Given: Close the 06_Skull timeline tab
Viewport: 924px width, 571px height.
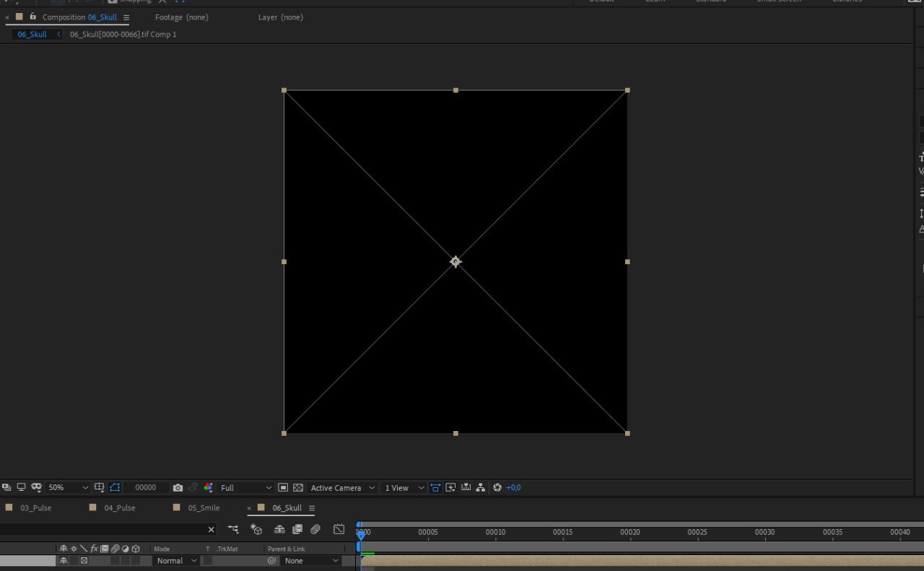Looking at the screenshot, I should (x=250, y=508).
